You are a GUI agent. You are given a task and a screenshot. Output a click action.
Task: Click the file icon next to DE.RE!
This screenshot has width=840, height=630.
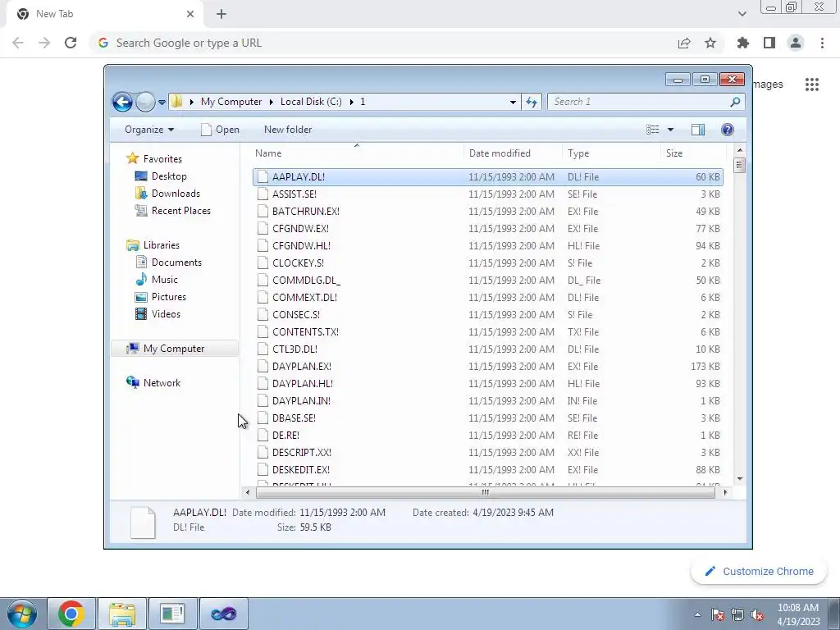(262, 435)
